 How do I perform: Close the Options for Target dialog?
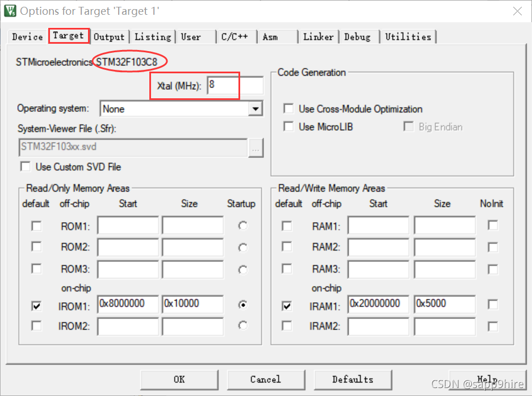point(517,11)
